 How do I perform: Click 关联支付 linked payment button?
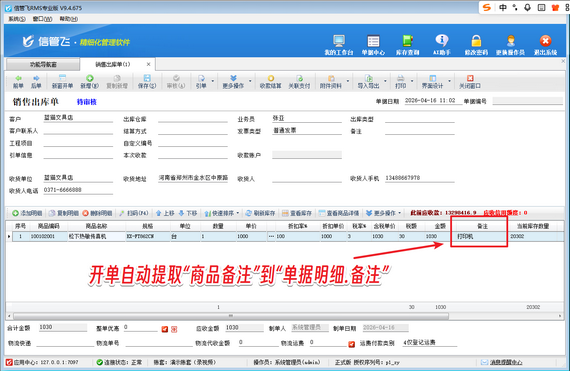click(x=299, y=82)
